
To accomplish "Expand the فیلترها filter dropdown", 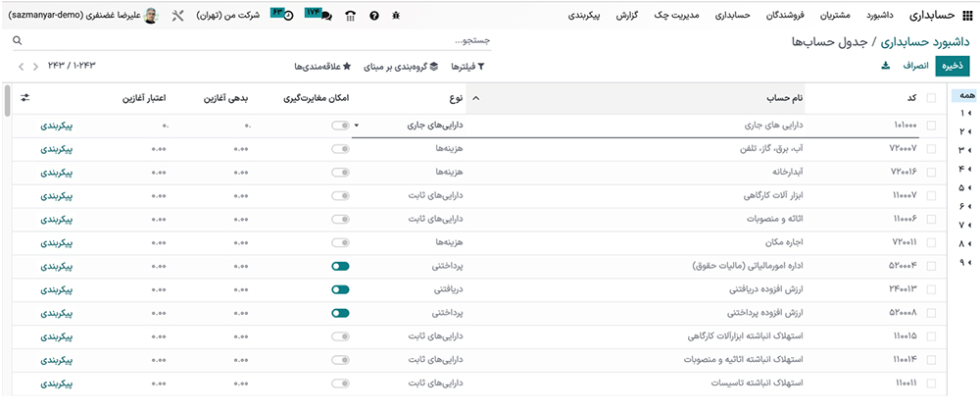I will click(x=467, y=66).
